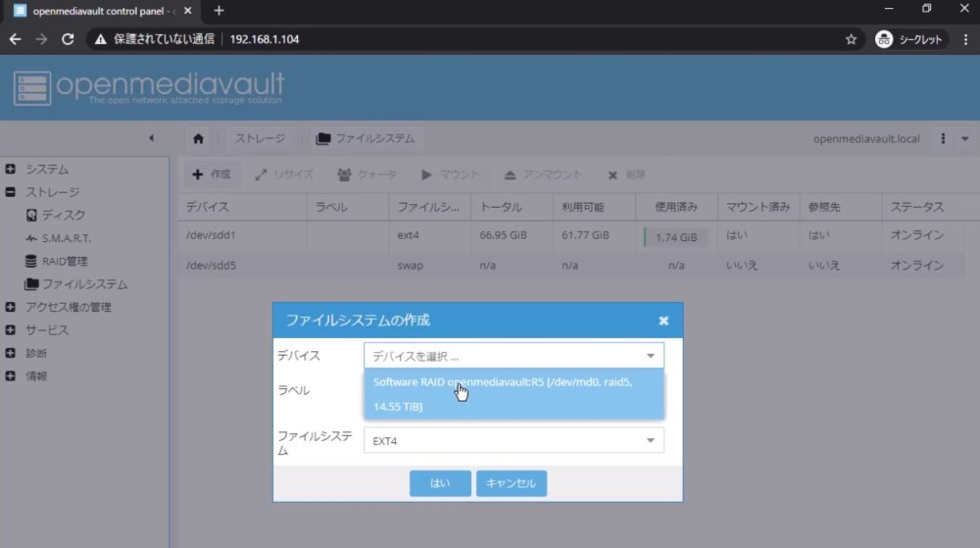
Task: Click the home icon in breadcrumb bar
Action: [199, 139]
